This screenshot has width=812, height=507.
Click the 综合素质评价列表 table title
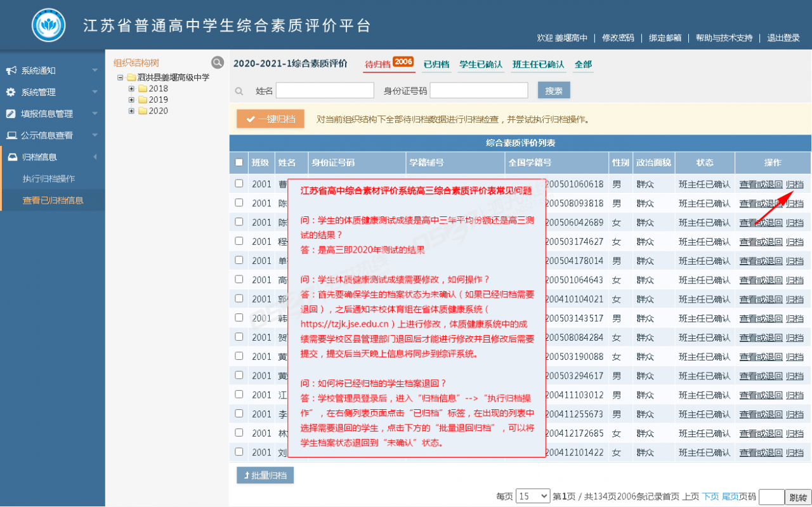coord(520,143)
